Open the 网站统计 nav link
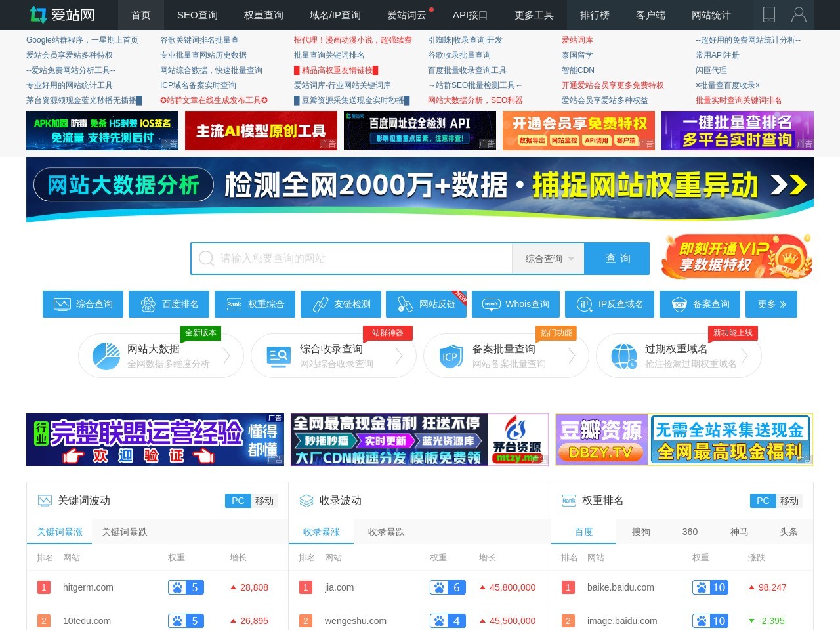 point(711,14)
